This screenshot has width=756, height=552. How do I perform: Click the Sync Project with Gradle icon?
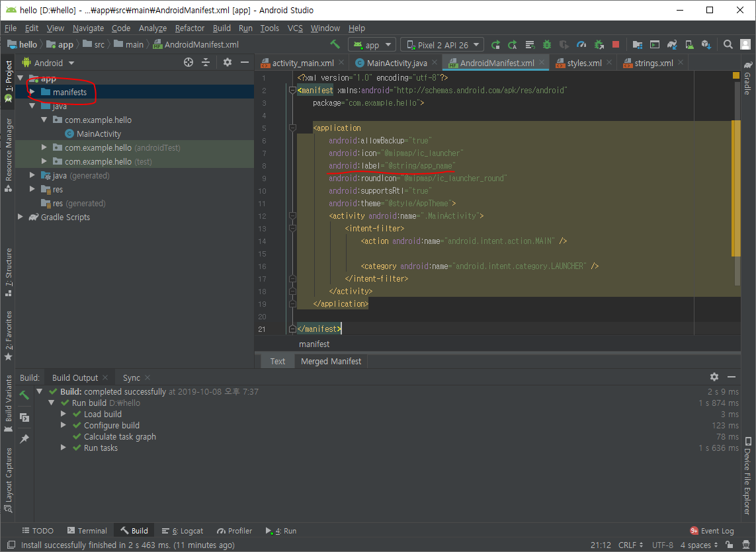click(x=672, y=45)
